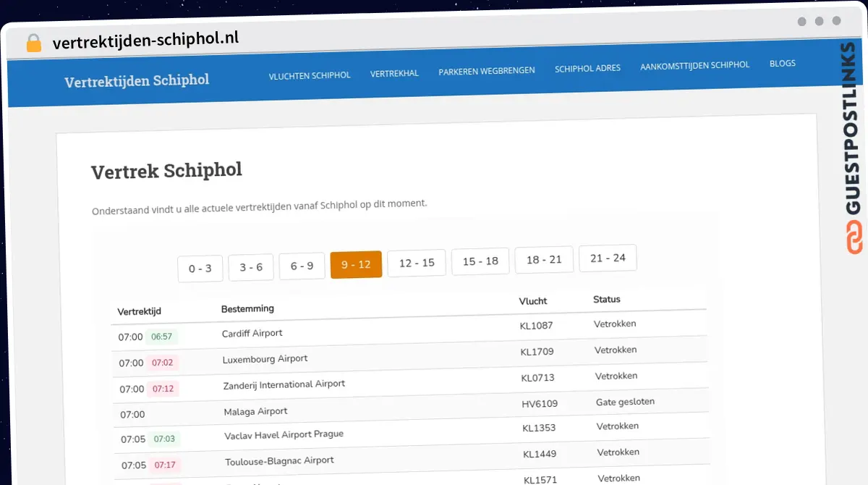Click flight number KL1449
Viewport: 868px width, 485px height.
point(540,454)
